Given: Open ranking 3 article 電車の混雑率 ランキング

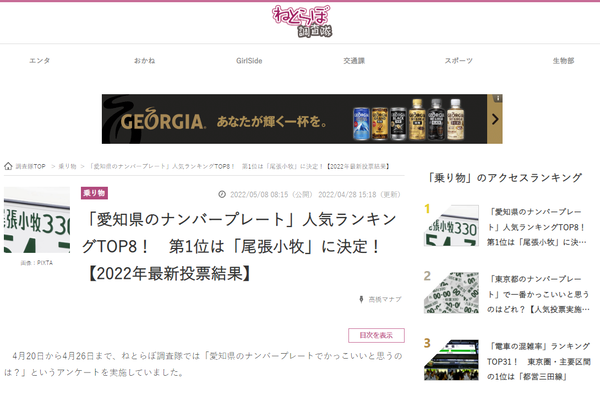Looking at the screenshot, I should click(x=539, y=361).
